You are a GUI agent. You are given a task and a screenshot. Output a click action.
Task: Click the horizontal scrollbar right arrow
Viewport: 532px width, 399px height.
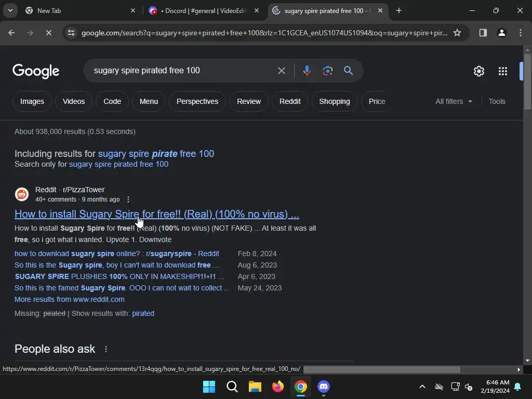coord(519,369)
